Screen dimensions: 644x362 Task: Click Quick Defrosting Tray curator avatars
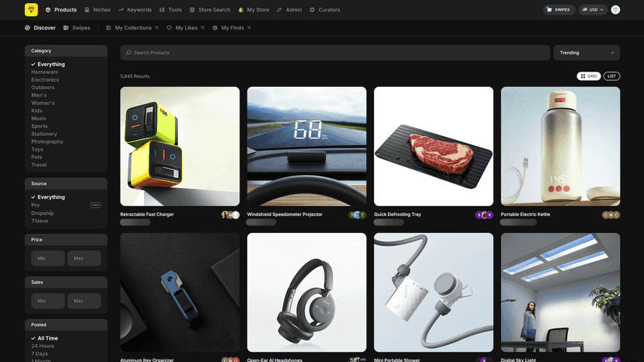pos(485,214)
